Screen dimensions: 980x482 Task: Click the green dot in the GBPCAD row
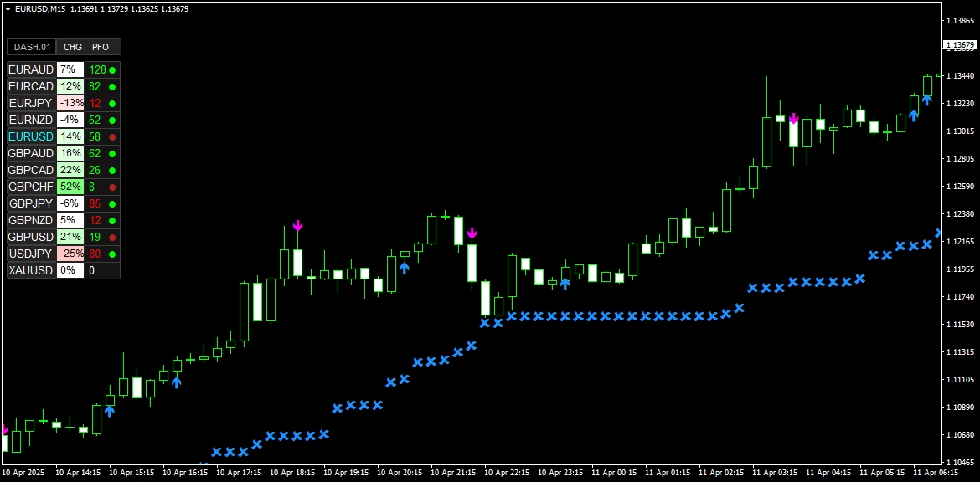coord(112,171)
